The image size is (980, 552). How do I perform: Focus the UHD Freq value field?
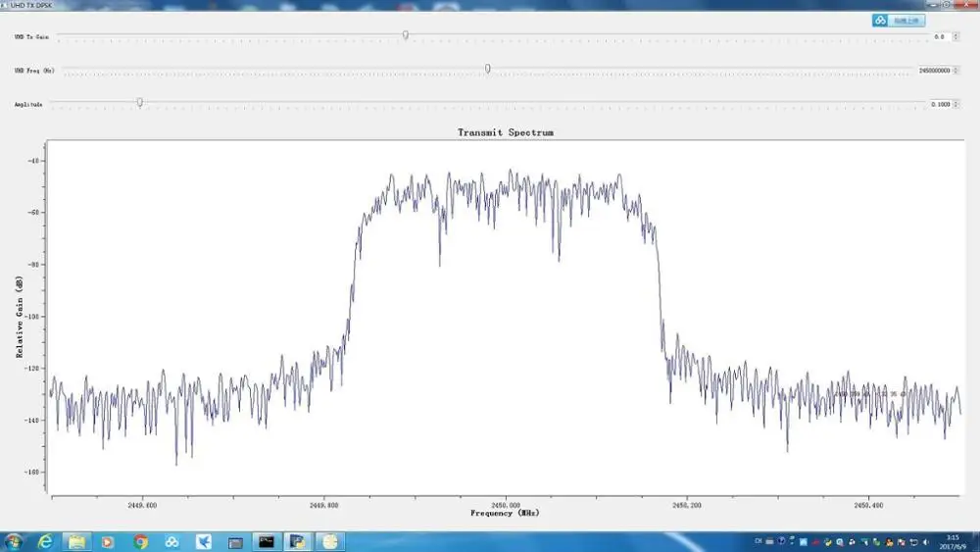[932, 71]
